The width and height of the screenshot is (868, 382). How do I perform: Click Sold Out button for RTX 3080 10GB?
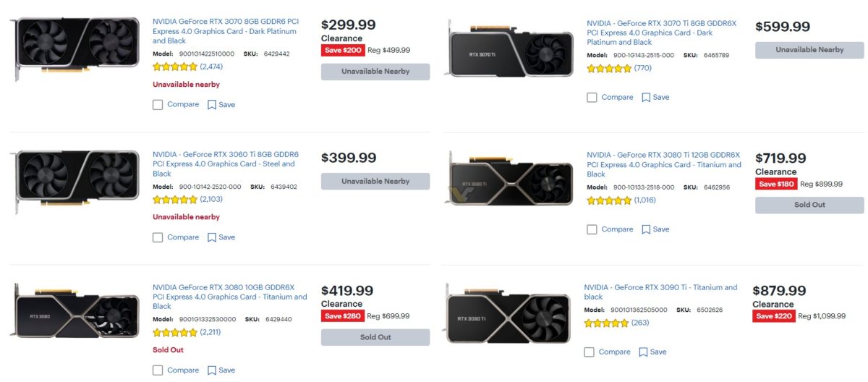pyautogui.click(x=375, y=337)
